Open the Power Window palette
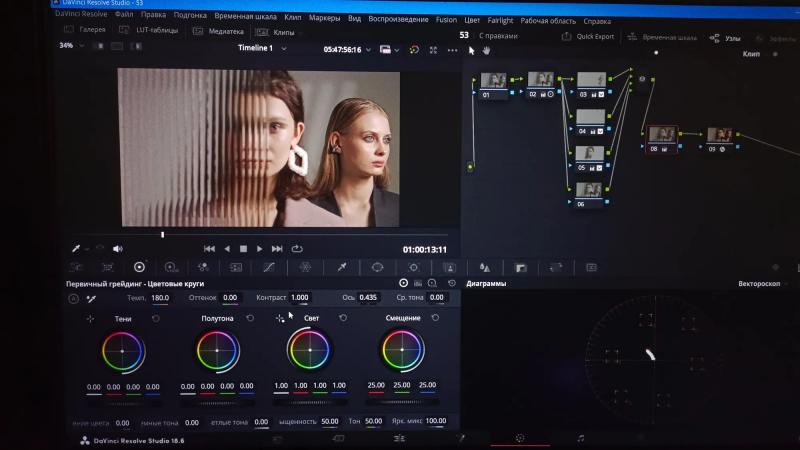 (x=377, y=267)
